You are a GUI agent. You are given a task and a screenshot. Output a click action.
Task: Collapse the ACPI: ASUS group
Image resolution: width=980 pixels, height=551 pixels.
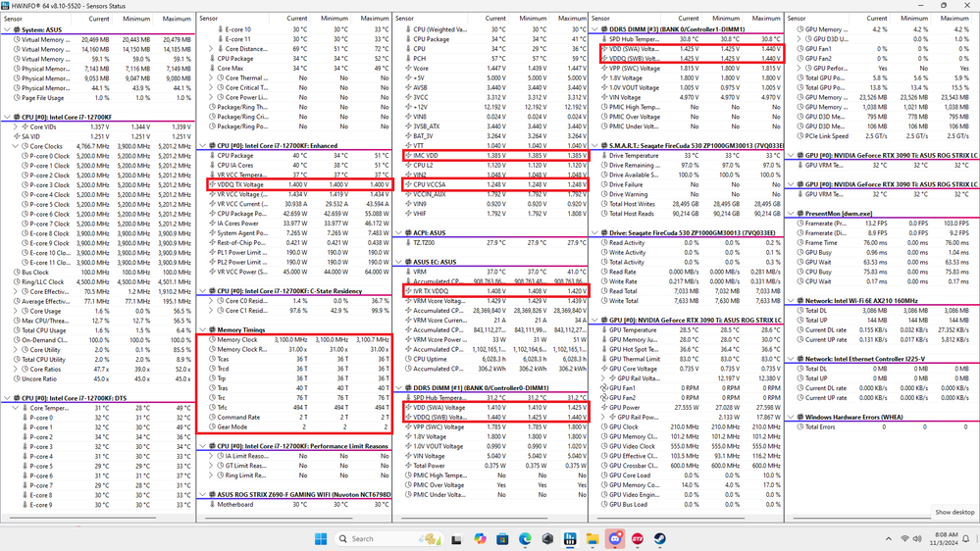(399, 233)
